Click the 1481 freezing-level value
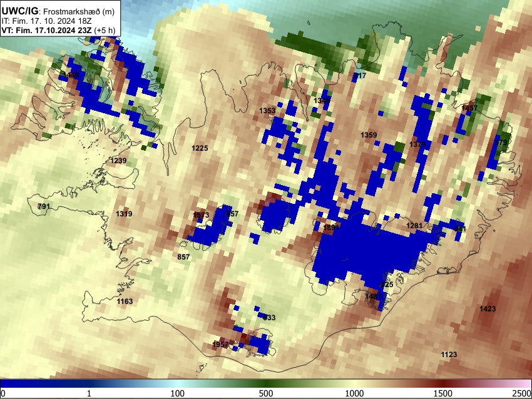Screen dimensions: 532x399 tap(373, 296)
